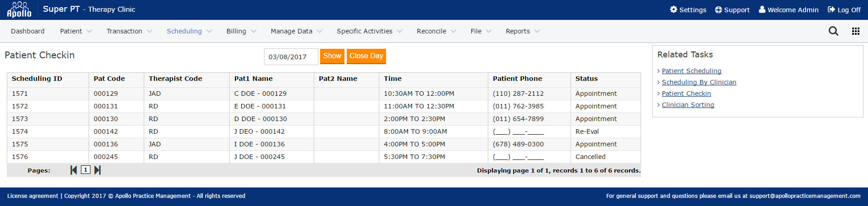Select page 1 in pagination
Screen dimensions: 868x206
85,170
